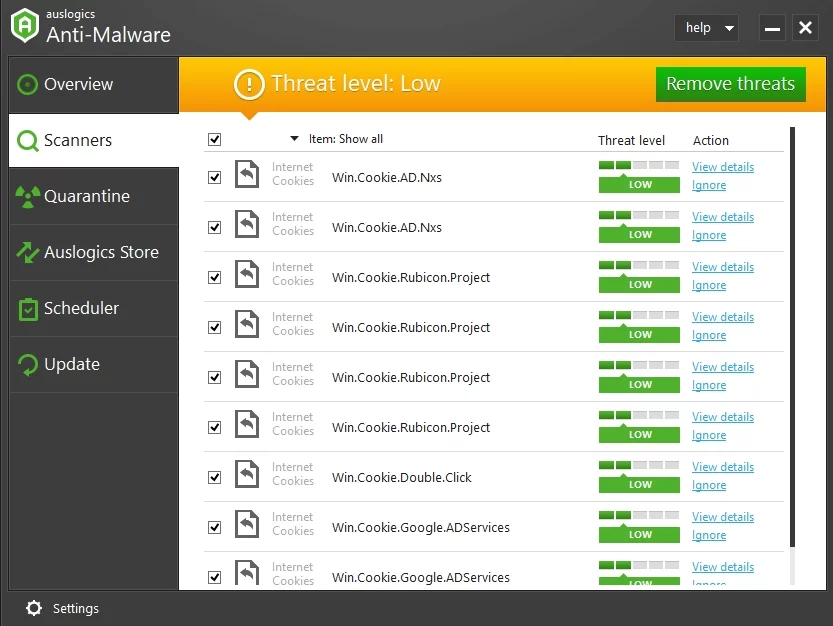833x626 pixels.
Task: Uncheck the first Win.Cookie.AD.Nxs checkbox
Action: (214, 177)
